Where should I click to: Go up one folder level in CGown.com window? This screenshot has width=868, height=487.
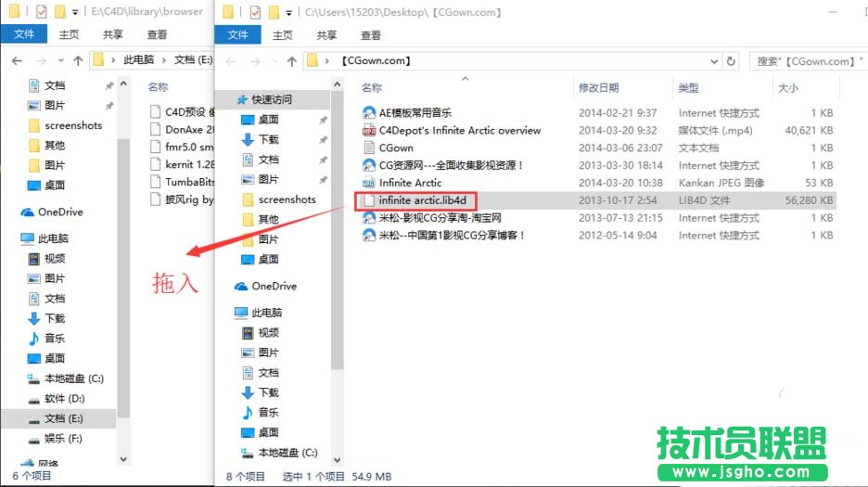pos(292,61)
